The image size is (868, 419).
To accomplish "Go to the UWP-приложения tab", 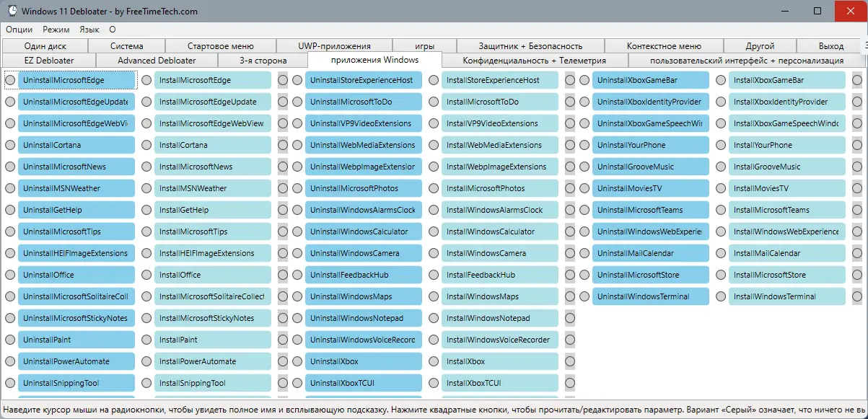I will [334, 45].
